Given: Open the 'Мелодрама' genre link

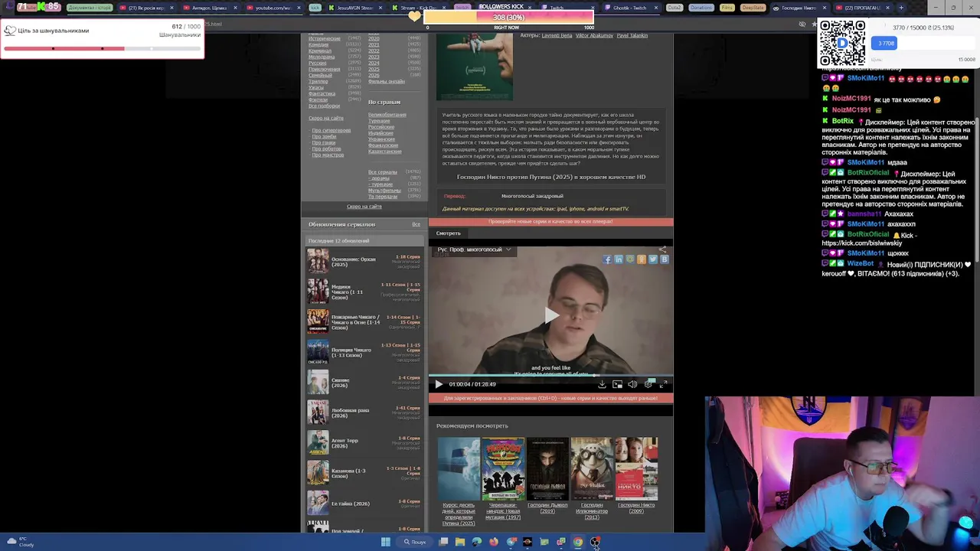Looking at the screenshot, I should (322, 57).
